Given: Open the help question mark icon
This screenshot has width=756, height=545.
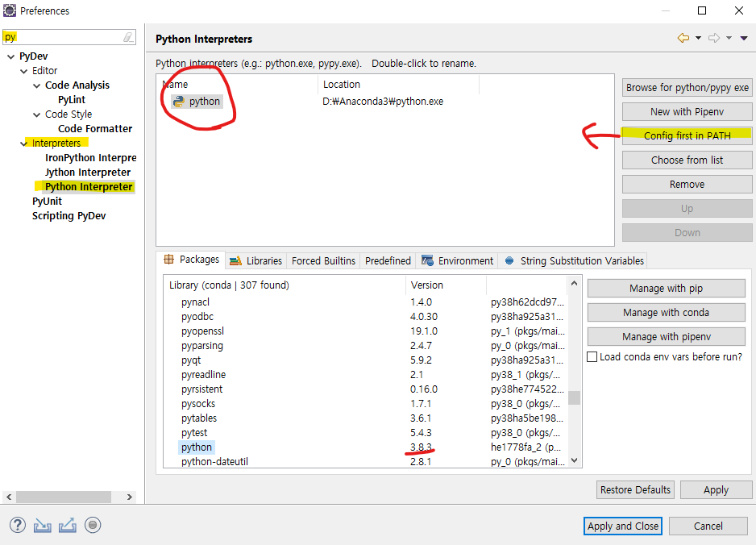Looking at the screenshot, I should click(18, 525).
